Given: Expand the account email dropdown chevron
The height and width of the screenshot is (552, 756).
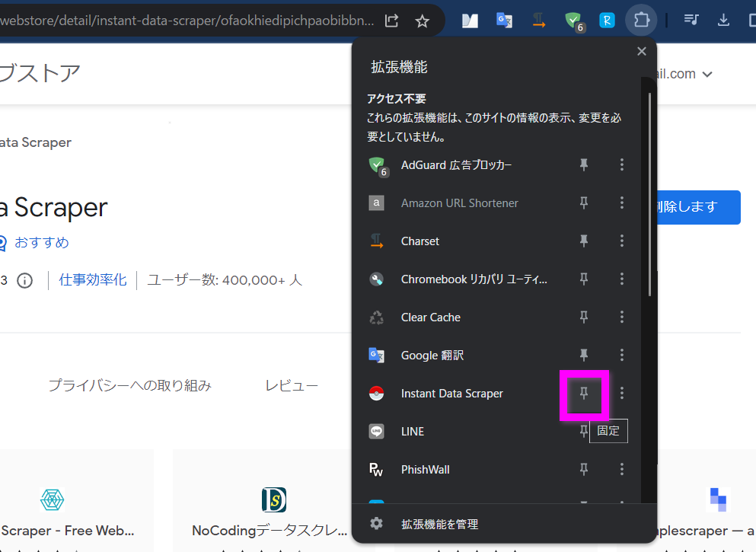Looking at the screenshot, I should click(x=707, y=75).
